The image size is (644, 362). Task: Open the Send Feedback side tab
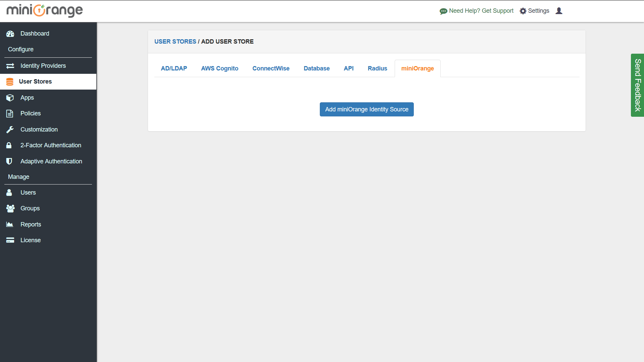pos(637,85)
